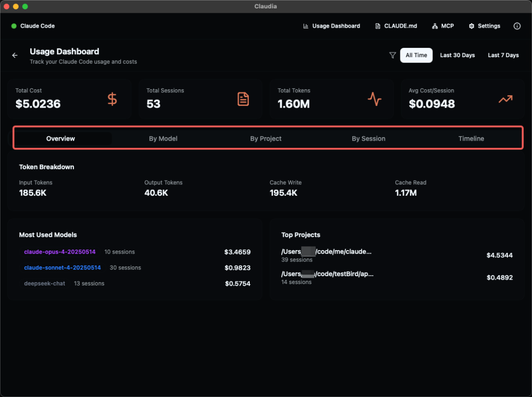Click the $4.5344 project cost
The image size is (532, 397).
pos(499,255)
